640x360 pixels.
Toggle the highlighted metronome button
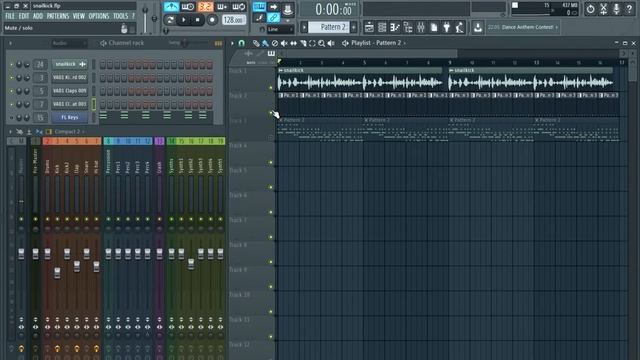pos(171,7)
